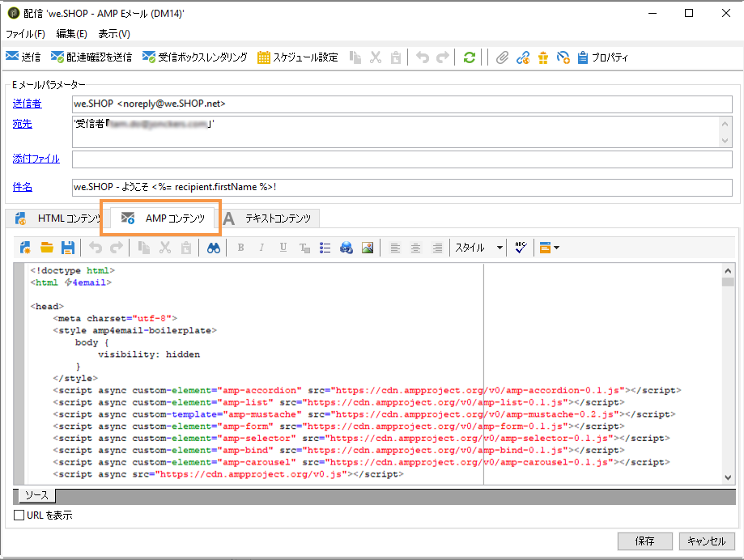Screen dimensions: 744x560
Task: Open the 表示(V) menu
Action: click(114, 34)
